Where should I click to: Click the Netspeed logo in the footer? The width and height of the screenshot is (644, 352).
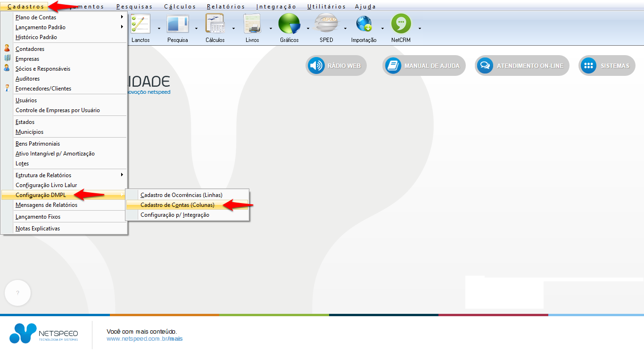pos(44,333)
